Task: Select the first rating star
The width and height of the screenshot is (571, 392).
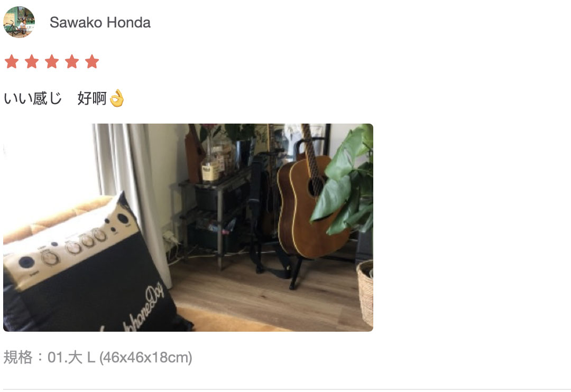Action: coord(12,61)
